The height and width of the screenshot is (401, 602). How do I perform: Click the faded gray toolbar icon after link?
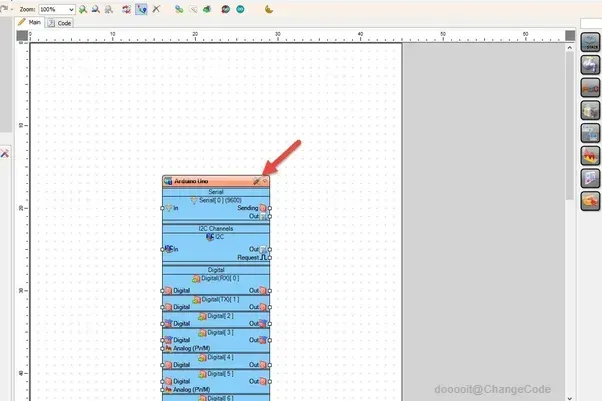pyautogui.click(x=193, y=9)
